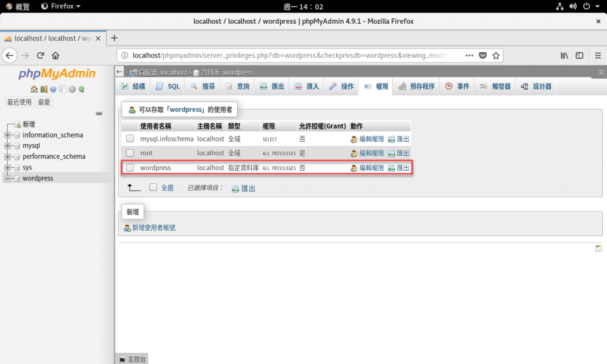Click the volume speaker tray icon
Image resolution: width=607 pixels, height=364 pixels.
(573, 6)
